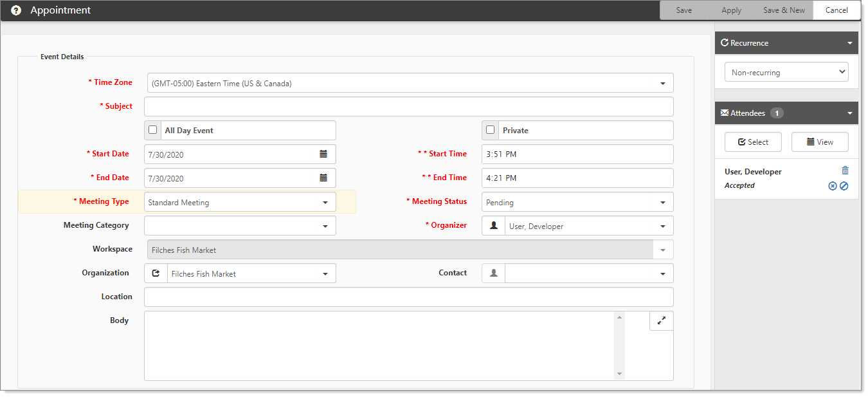Toggle the All Day Event checkbox
Viewport: 868px width, 397px height.
[x=153, y=130]
